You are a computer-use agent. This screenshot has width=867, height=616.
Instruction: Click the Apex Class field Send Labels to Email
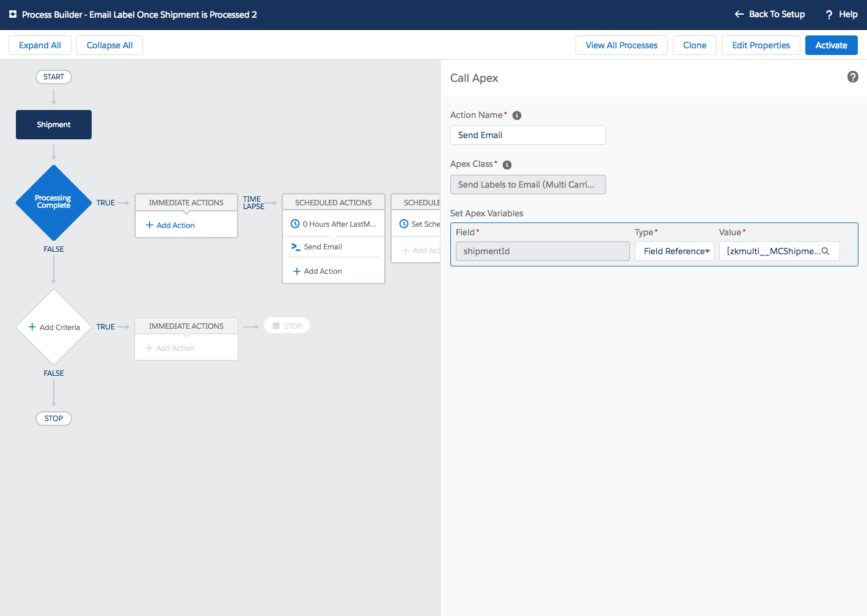tap(528, 185)
